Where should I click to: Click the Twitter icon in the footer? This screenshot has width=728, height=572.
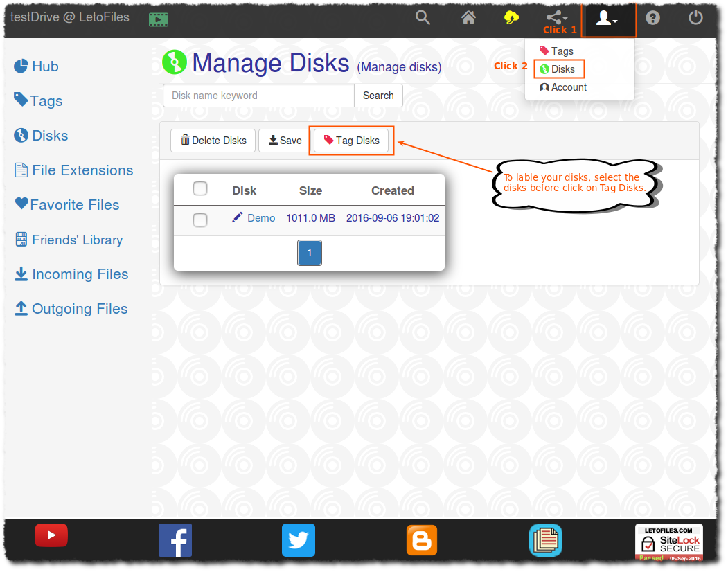[x=298, y=541]
